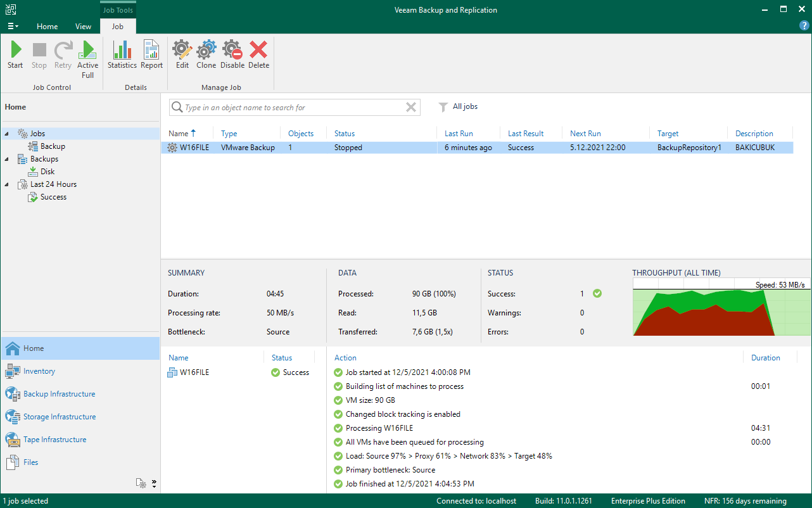Click the job search input field

tap(291, 108)
